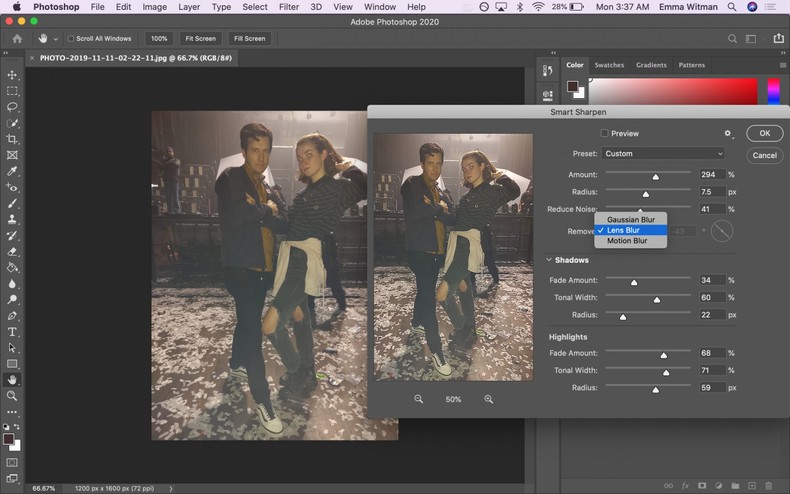
Task: Open the Filter menu
Action: (x=288, y=7)
